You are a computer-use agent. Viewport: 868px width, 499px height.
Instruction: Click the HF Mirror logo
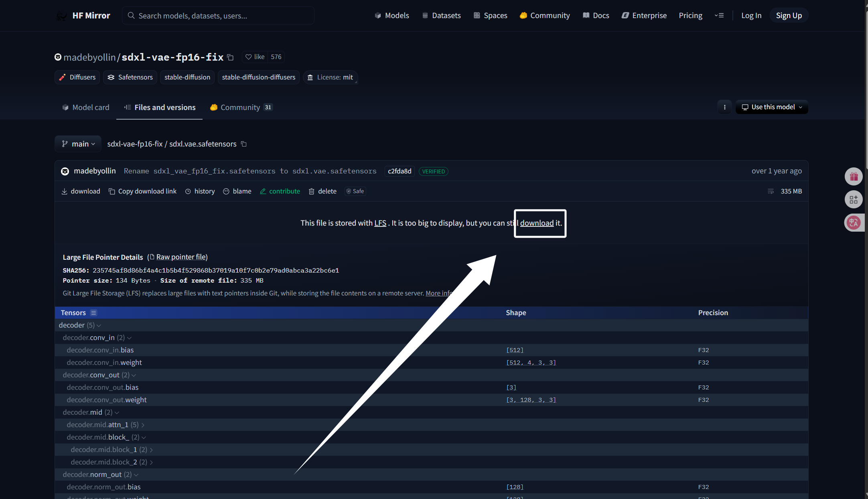(x=83, y=15)
